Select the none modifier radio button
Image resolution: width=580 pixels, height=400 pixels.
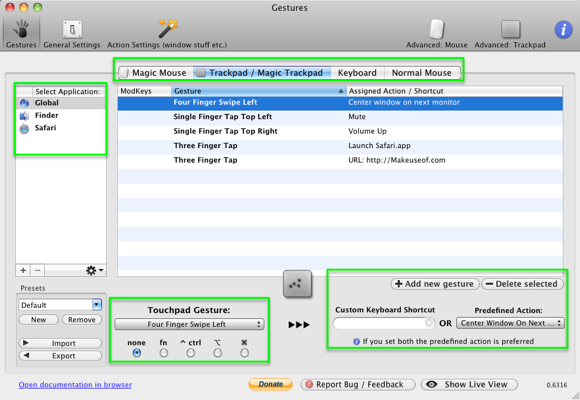[137, 353]
